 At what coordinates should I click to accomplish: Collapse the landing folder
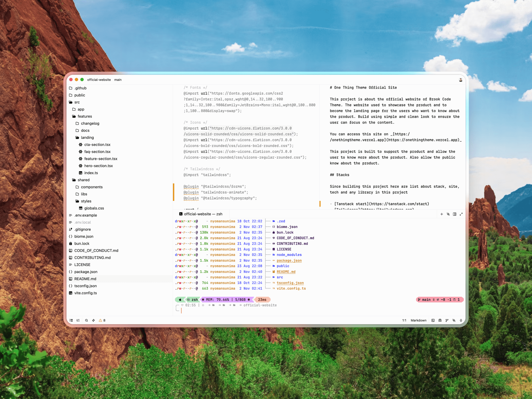(87, 137)
